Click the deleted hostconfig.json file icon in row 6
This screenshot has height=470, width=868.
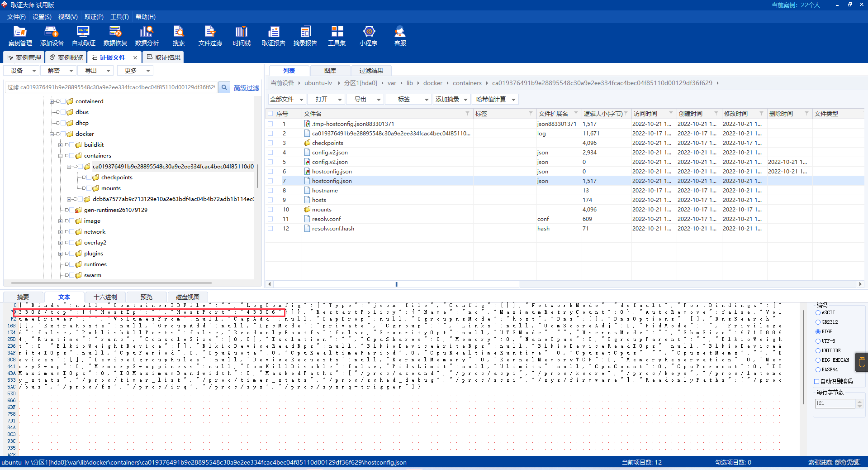coord(307,172)
